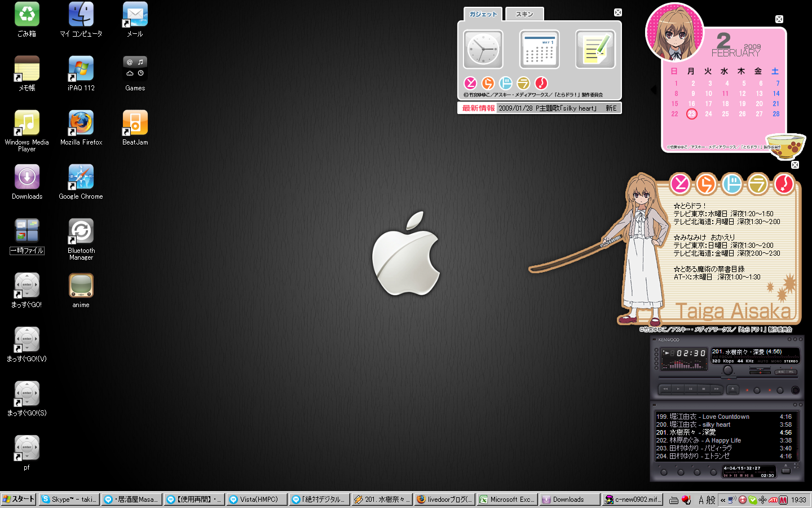Select playlist track 199 Love Countdown
Image resolution: width=812 pixels, height=508 pixels.
[724, 417]
